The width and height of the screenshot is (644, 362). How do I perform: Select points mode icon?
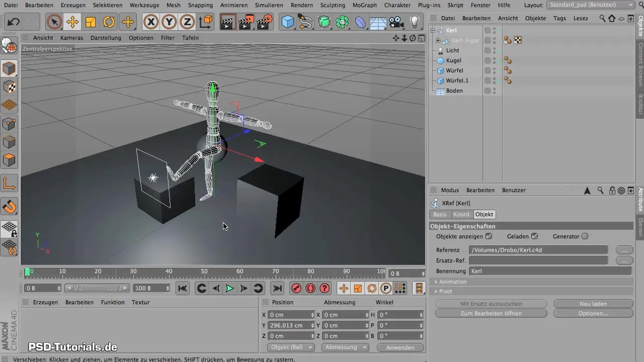click(10, 123)
